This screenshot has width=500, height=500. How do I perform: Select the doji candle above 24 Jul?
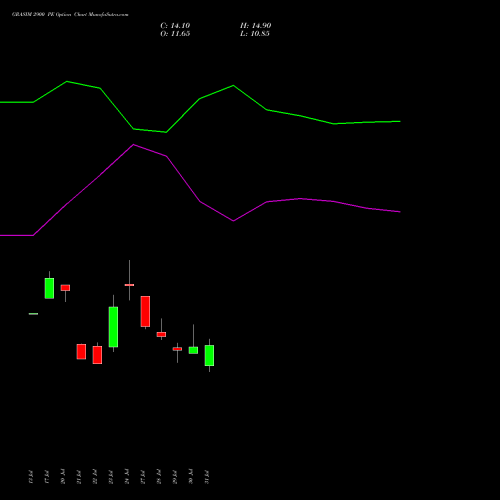[x=129, y=285]
